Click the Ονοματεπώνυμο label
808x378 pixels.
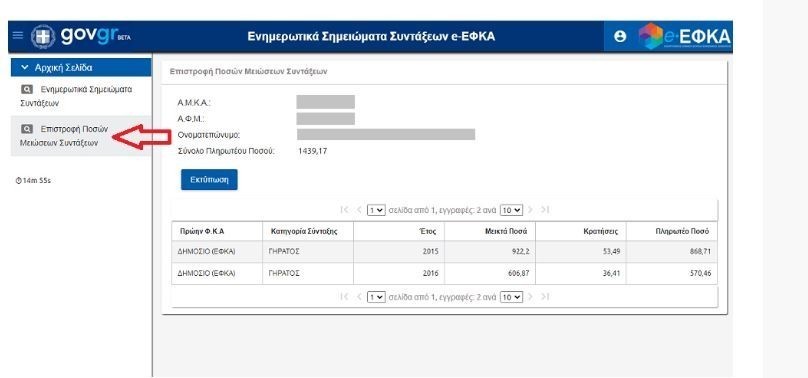coord(209,135)
